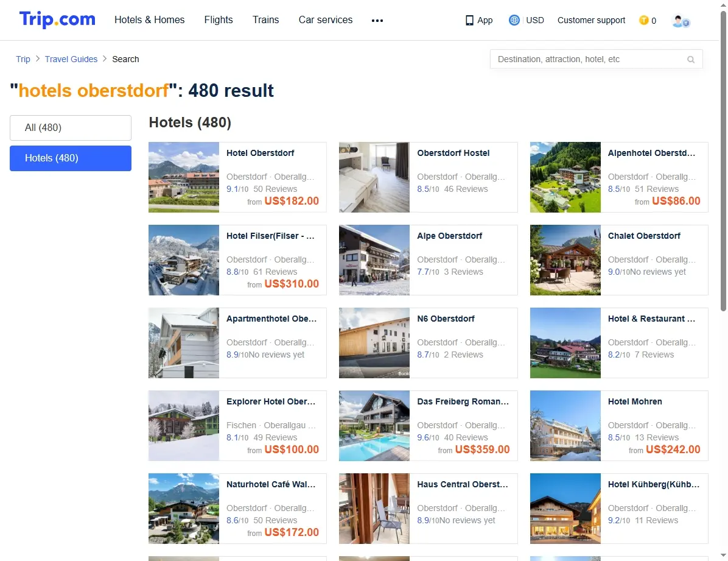Open Das Freiberg Romantik listing title
The width and height of the screenshot is (728, 561).
click(x=463, y=401)
